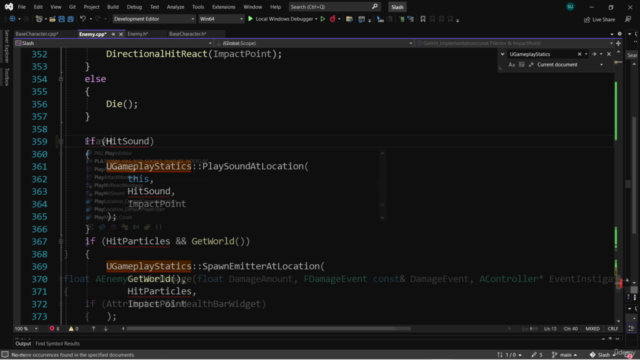Viewport: 640px width, 360px height.
Task: Open the GetHit_Implementation member dropdown
Action: pos(514,43)
